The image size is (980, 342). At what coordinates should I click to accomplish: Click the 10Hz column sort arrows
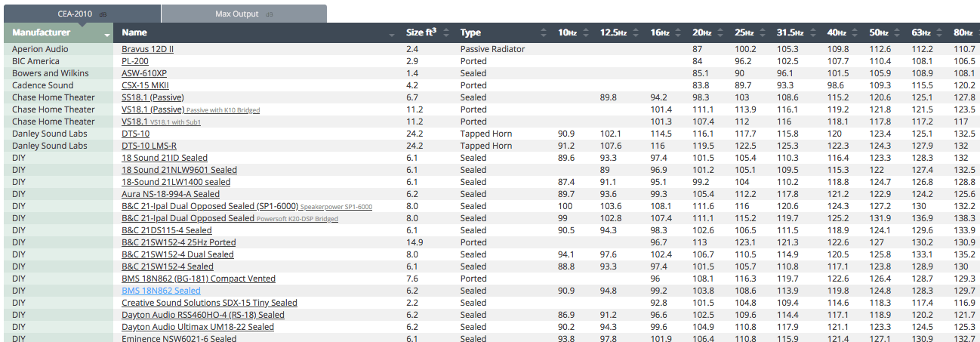point(587,33)
